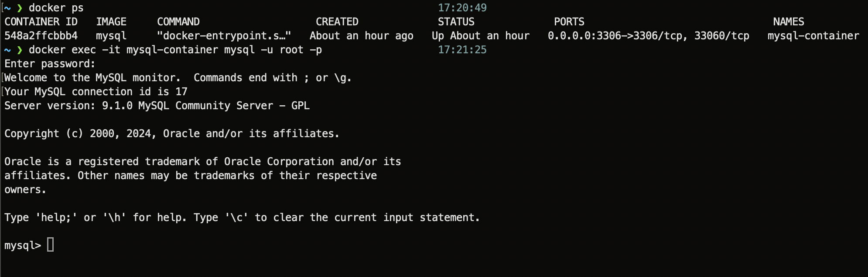Click the green prompt arrow before docker ps
This screenshot has height=277, width=868.
pyautogui.click(x=19, y=8)
